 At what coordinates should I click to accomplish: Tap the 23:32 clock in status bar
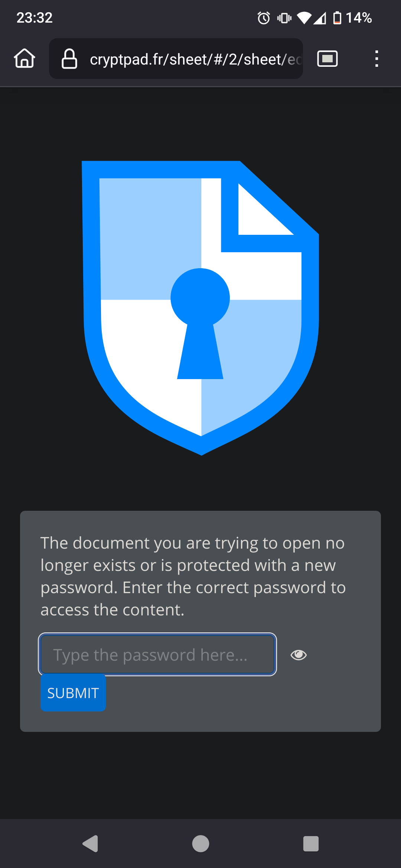point(35,18)
